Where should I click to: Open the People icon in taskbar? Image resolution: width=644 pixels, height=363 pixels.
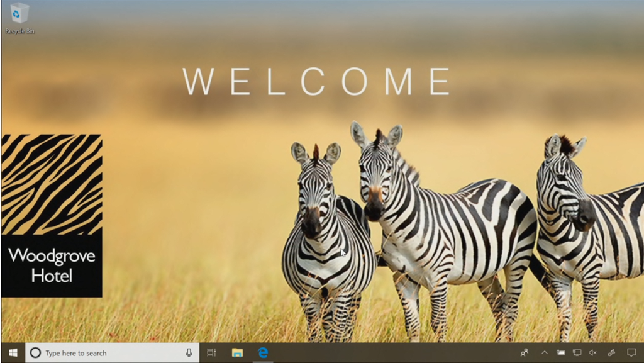point(525,353)
